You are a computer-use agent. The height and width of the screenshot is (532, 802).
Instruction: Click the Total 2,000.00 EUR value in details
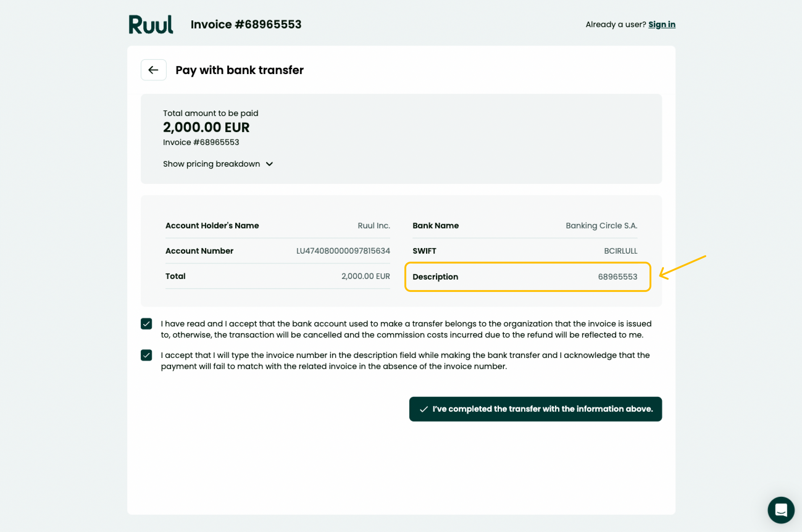pyautogui.click(x=366, y=276)
